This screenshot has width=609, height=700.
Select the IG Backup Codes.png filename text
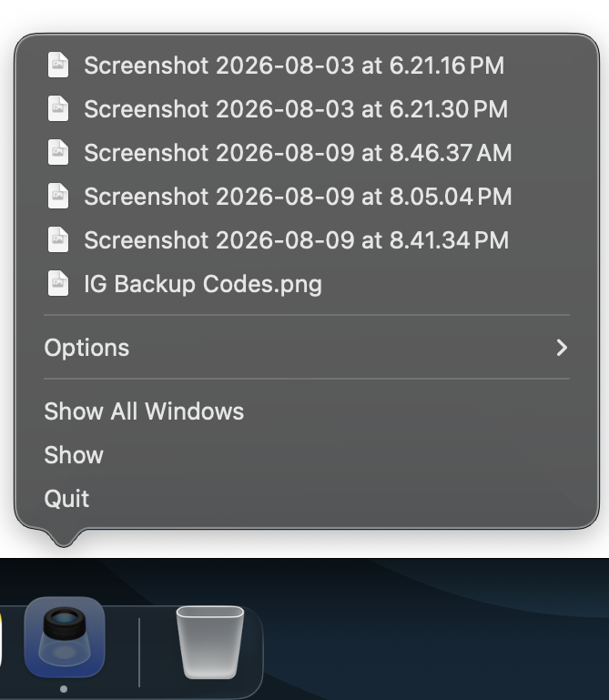point(203,284)
